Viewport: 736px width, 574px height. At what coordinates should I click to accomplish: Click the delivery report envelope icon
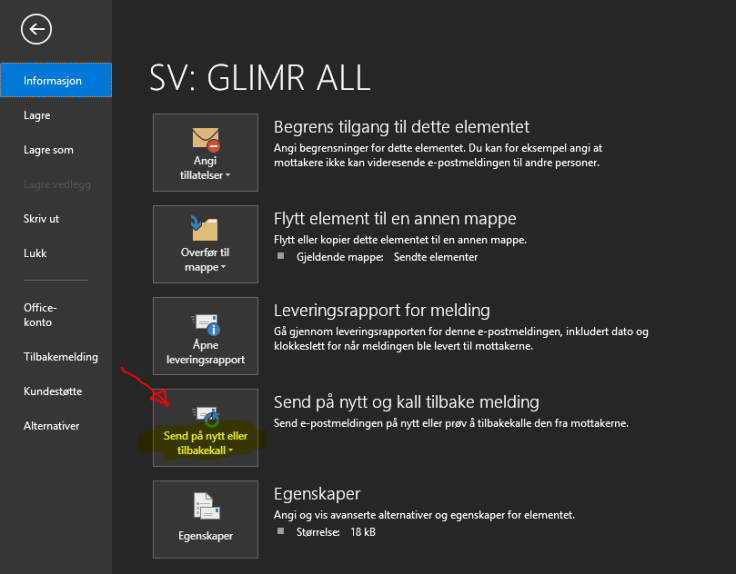click(x=205, y=324)
